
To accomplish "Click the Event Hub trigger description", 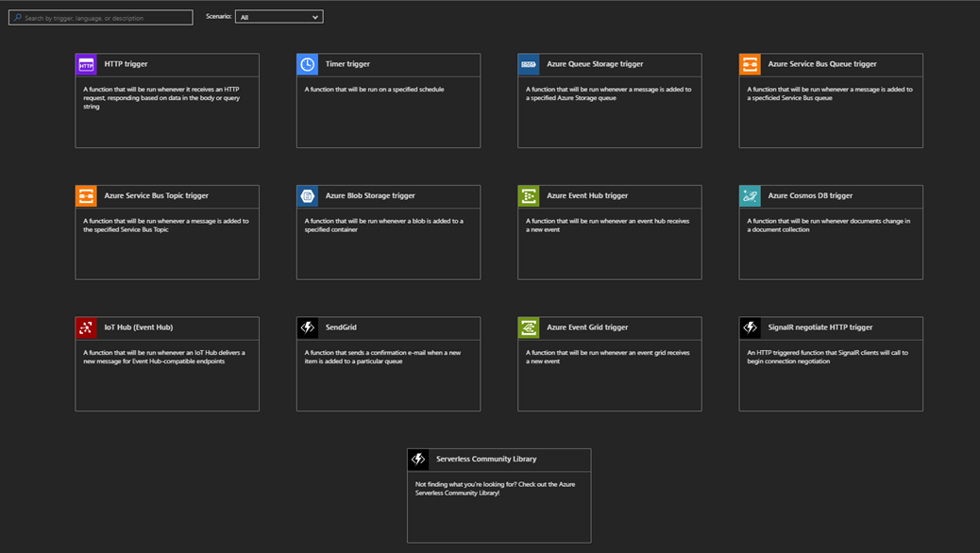I will point(607,226).
